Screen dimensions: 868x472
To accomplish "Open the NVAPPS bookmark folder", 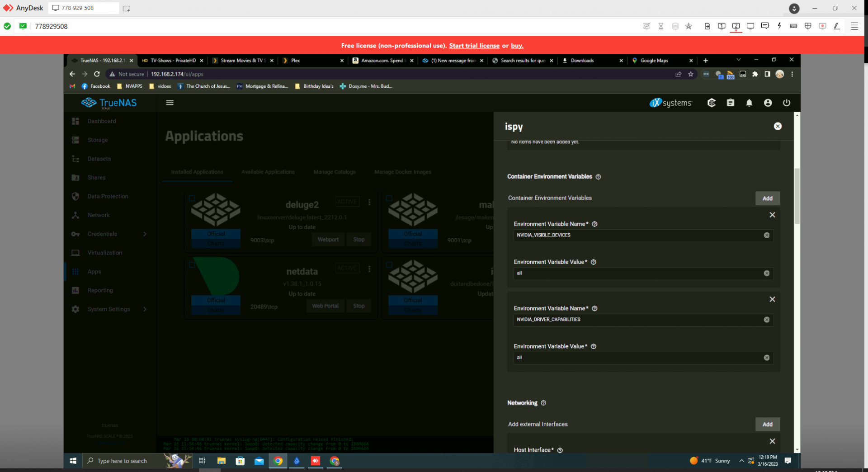I will (x=130, y=86).
